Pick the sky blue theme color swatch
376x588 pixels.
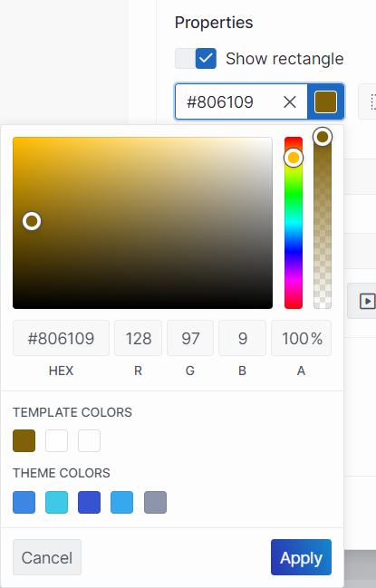121,502
